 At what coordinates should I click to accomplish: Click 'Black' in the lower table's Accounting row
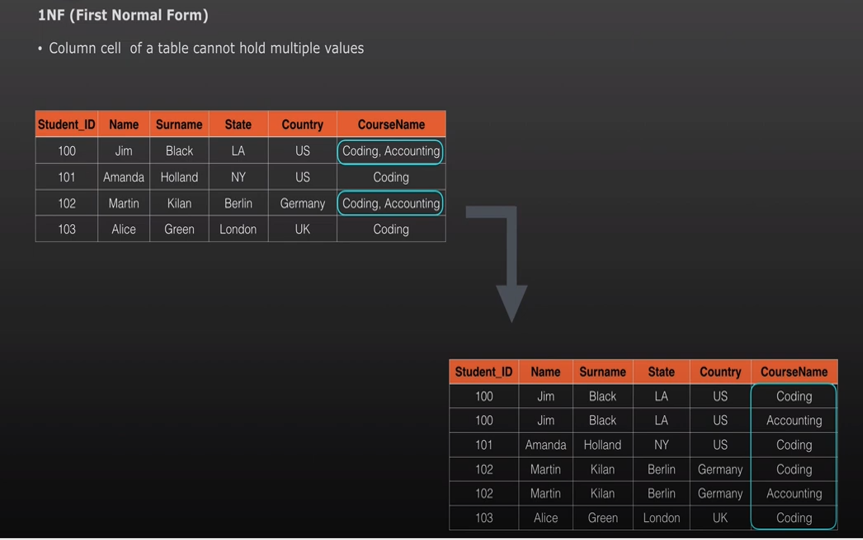(x=602, y=421)
